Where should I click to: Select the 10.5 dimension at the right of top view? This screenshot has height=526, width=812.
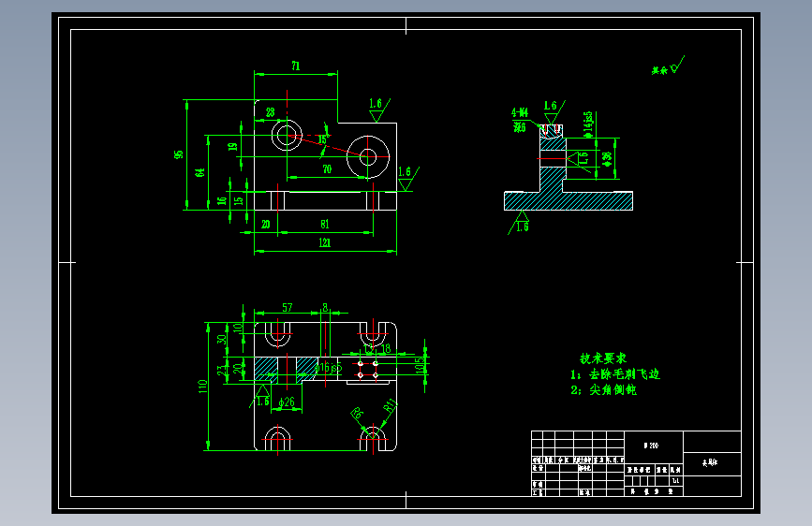click(x=420, y=365)
